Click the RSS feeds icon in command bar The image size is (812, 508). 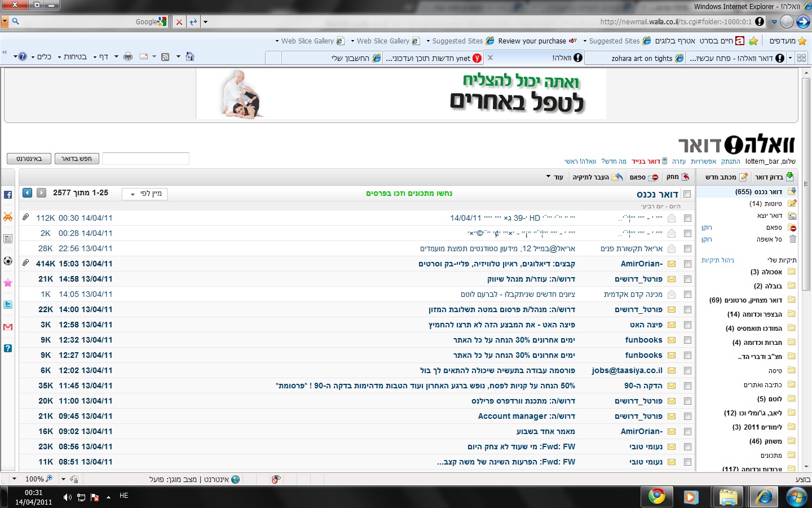[x=165, y=56]
